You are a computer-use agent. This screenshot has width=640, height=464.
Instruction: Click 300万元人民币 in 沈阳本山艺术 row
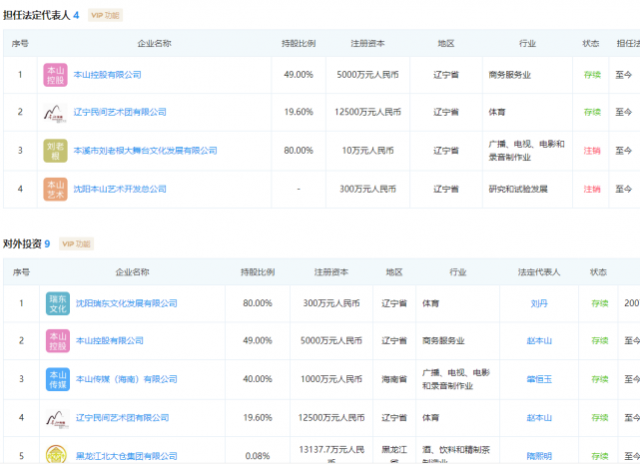coord(367,189)
